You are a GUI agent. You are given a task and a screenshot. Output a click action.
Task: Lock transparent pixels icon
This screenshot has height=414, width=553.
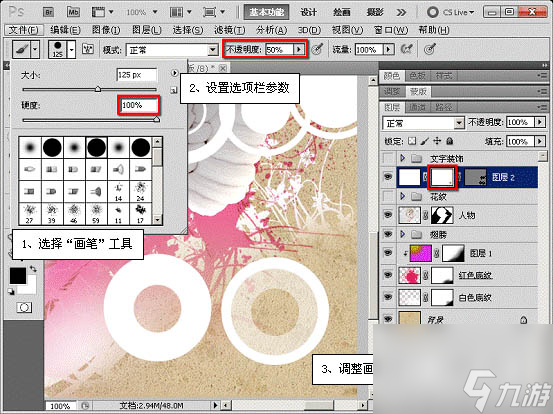[412, 141]
